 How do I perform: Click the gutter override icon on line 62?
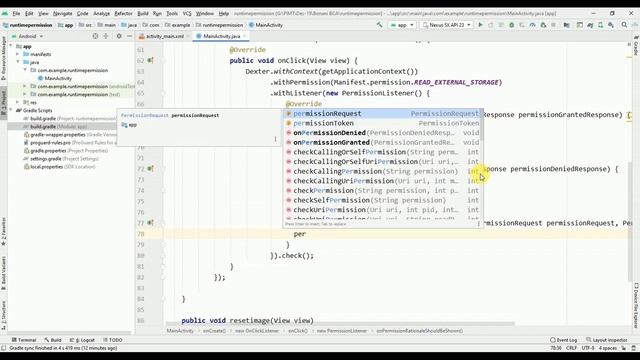coord(150,60)
